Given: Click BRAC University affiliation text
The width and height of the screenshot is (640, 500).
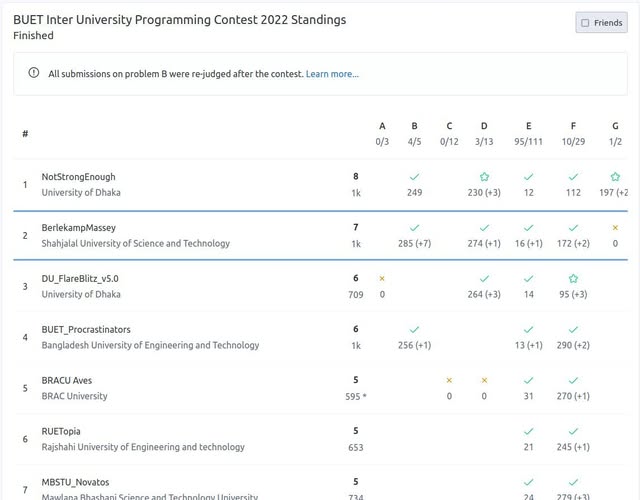Looking at the screenshot, I should pyautogui.click(x=74, y=396).
